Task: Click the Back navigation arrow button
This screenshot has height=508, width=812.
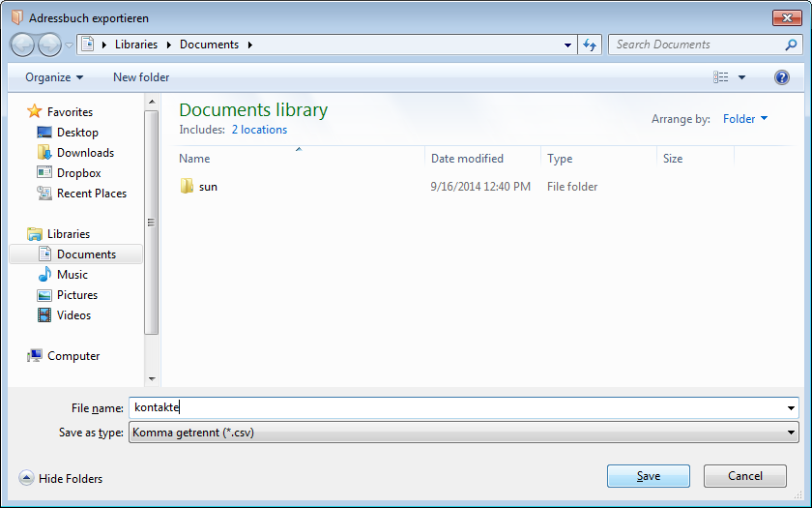Action: [22, 45]
